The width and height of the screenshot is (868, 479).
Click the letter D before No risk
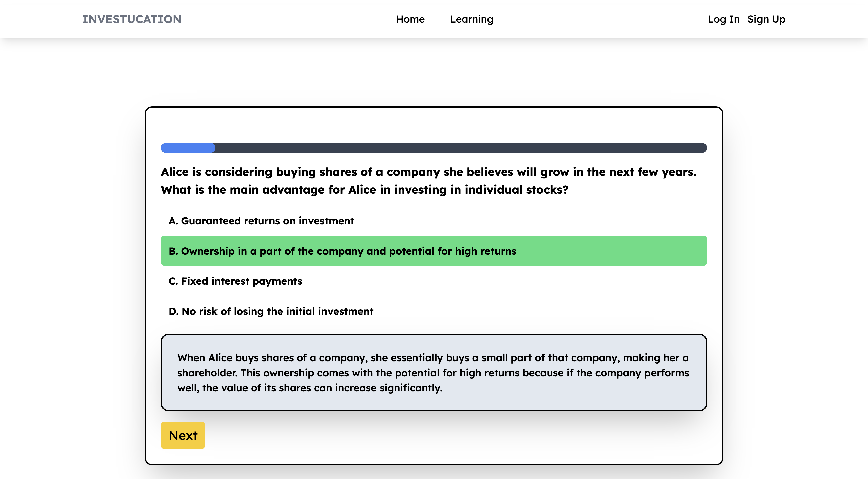pos(173,311)
